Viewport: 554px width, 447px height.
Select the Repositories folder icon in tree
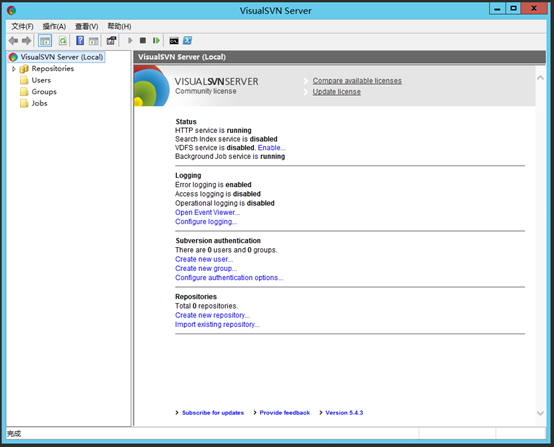pyautogui.click(x=24, y=69)
